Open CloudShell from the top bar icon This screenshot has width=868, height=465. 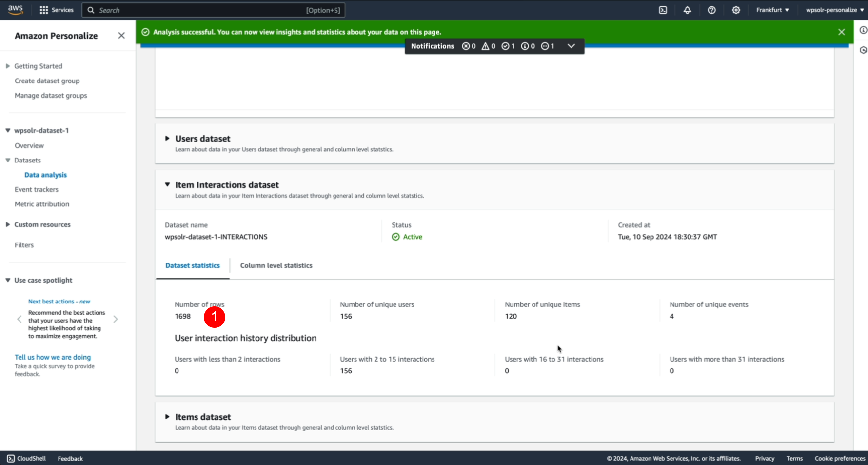point(663,10)
